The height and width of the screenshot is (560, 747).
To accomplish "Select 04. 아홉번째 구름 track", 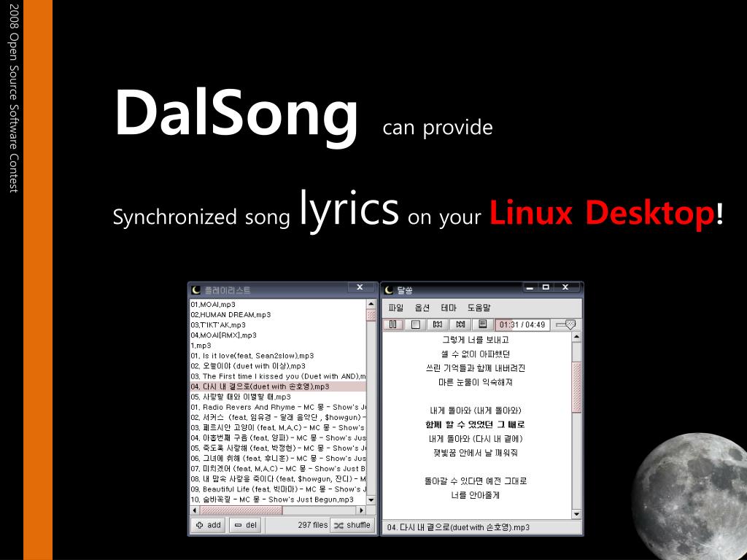I will 278,437.
